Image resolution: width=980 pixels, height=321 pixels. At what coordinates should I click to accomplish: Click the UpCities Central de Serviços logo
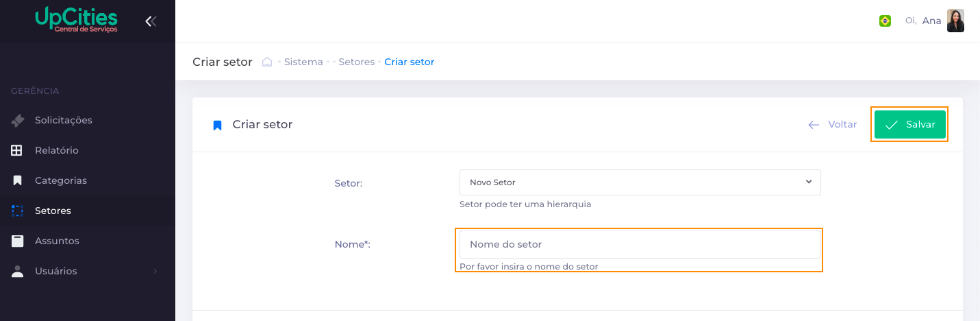pyautogui.click(x=77, y=20)
